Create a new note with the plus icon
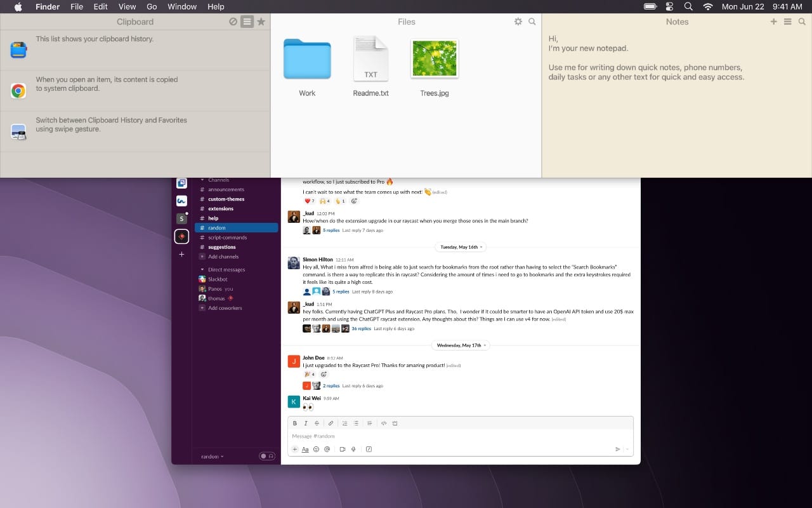The height and width of the screenshot is (508, 812). [x=773, y=21]
